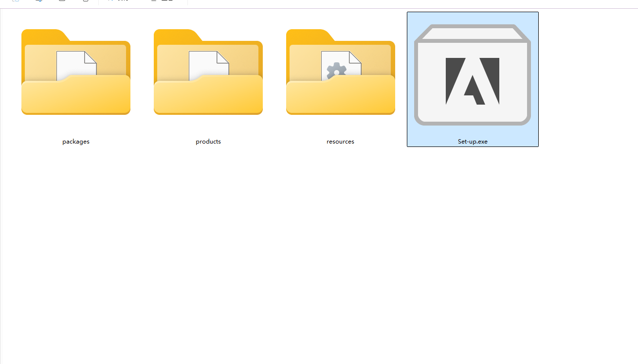
Task: Select the Adobe Set-up.exe installer icon
Action: tap(473, 75)
